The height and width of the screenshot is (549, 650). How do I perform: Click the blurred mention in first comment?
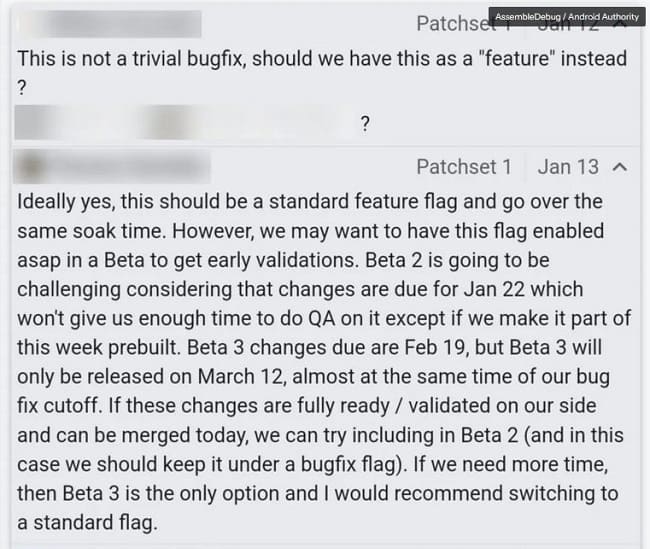[182, 123]
